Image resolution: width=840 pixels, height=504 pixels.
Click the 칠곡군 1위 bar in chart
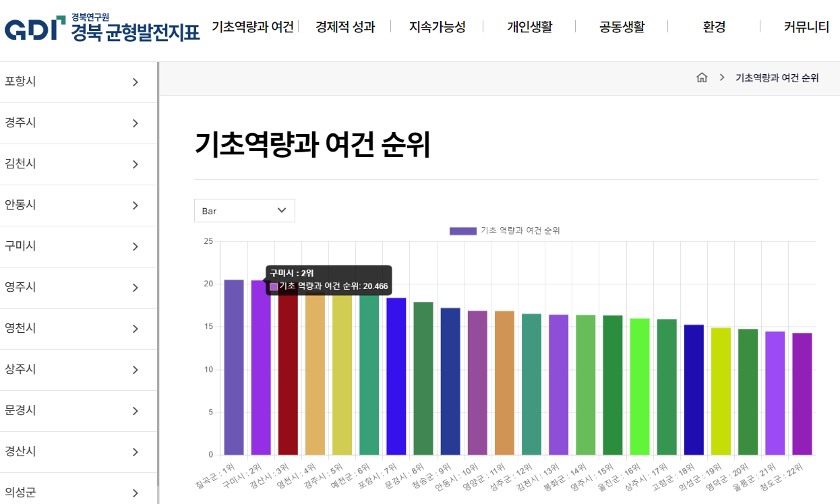point(234,367)
